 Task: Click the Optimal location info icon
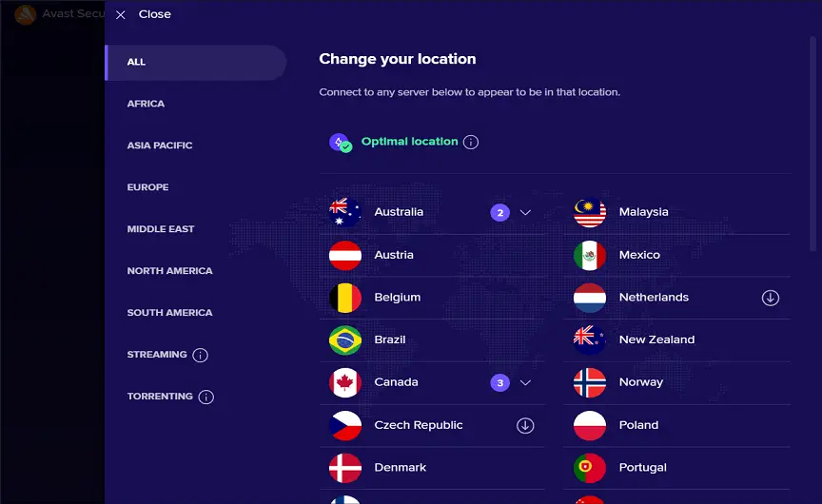tap(471, 142)
